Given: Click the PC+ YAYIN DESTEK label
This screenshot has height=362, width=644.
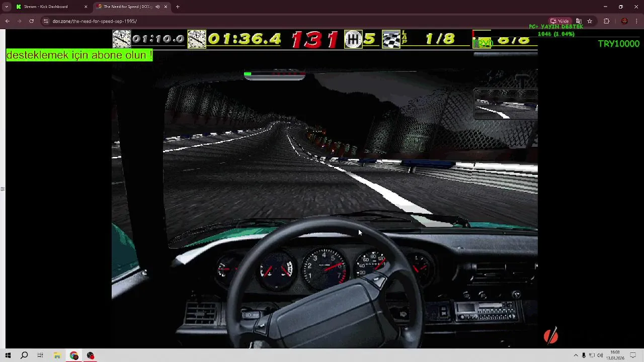Looking at the screenshot, I should pos(555,27).
